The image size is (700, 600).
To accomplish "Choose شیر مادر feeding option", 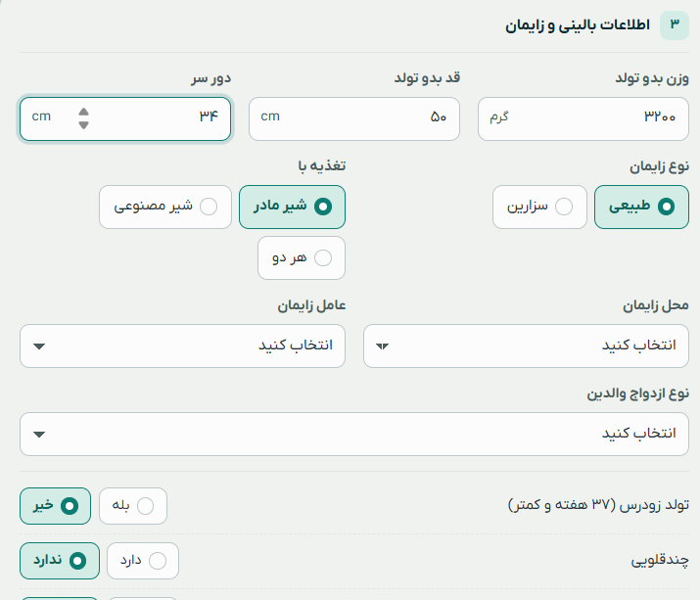I will tap(292, 207).
